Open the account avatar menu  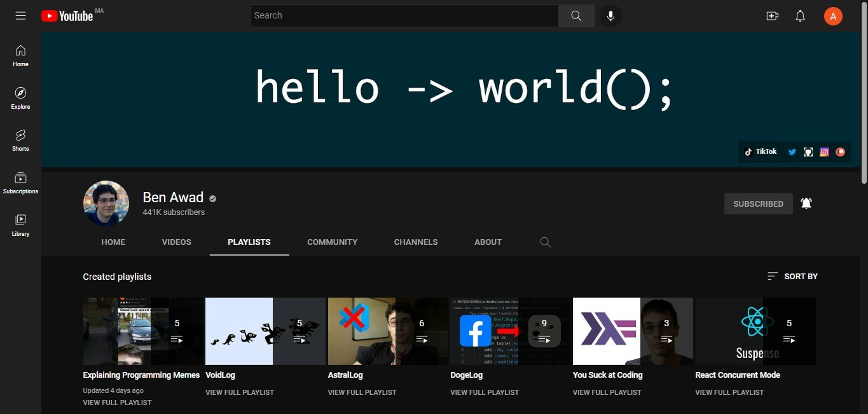833,16
